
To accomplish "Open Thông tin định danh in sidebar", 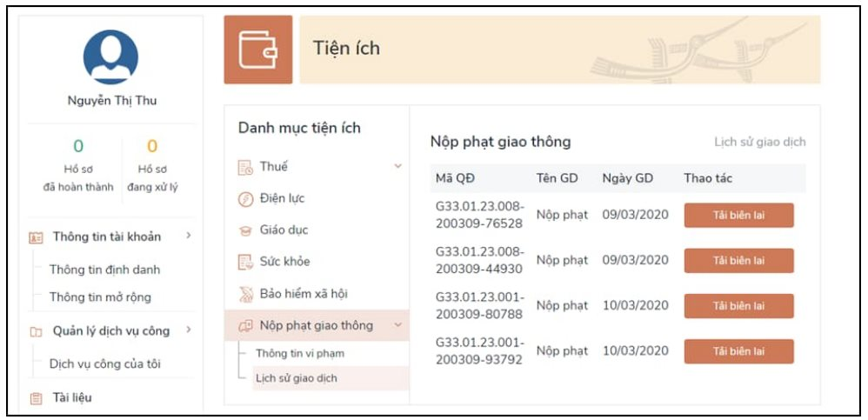I will [104, 270].
